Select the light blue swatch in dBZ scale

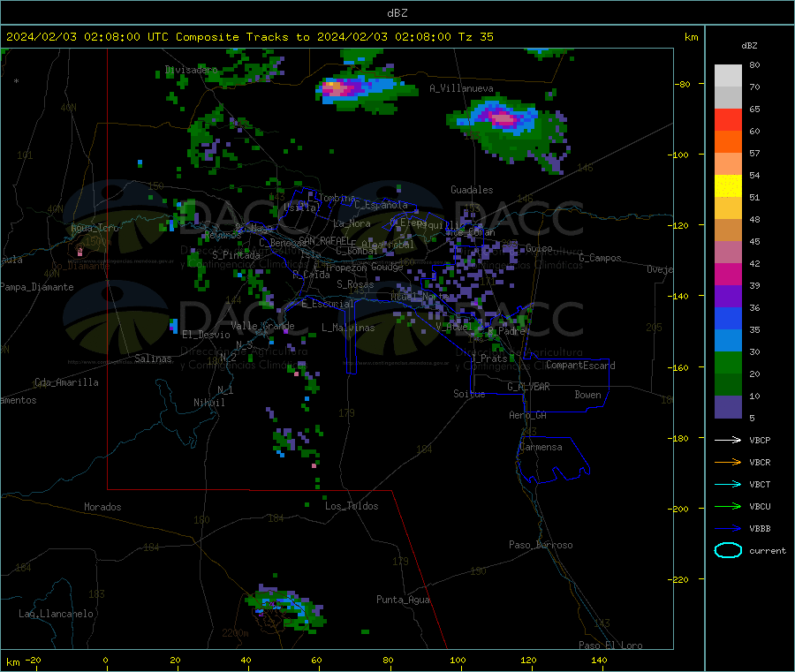click(x=728, y=341)
